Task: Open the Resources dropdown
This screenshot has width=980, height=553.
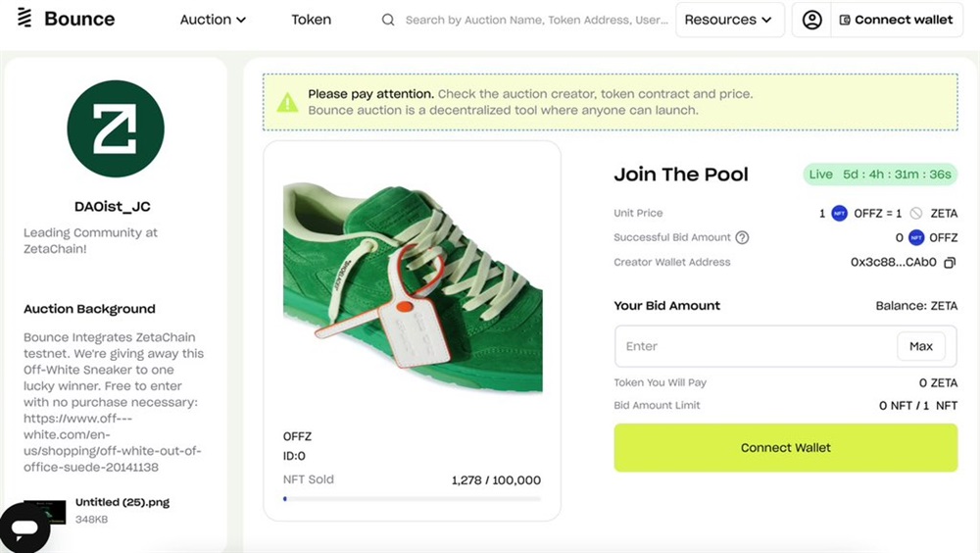Action: [730, 20]
